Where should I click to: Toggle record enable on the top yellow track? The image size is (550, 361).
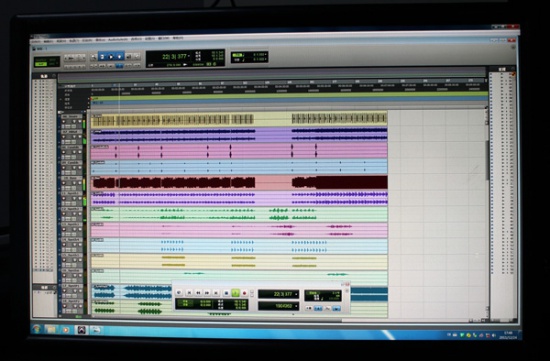63,121
